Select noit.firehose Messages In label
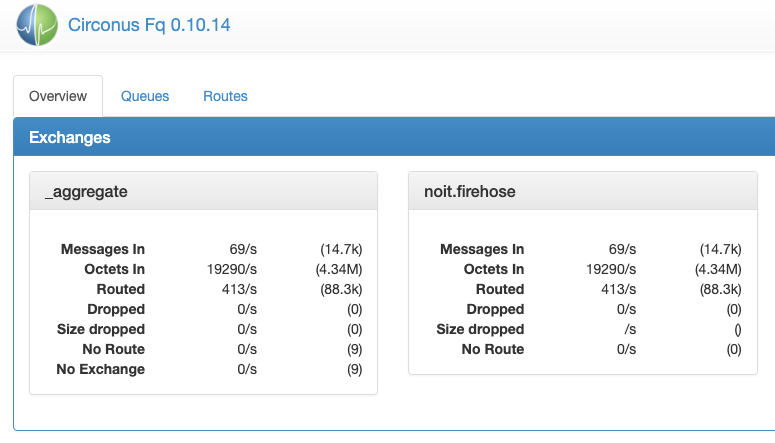The image size is (775, 443). (482, 249)
